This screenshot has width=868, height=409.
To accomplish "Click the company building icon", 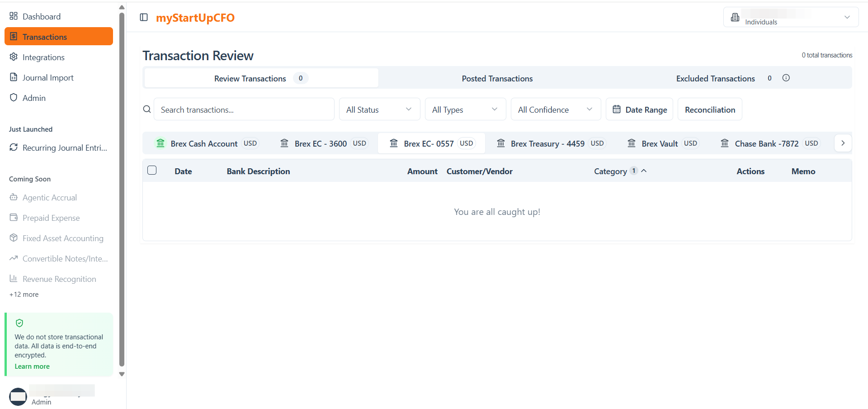I will 735,17.
